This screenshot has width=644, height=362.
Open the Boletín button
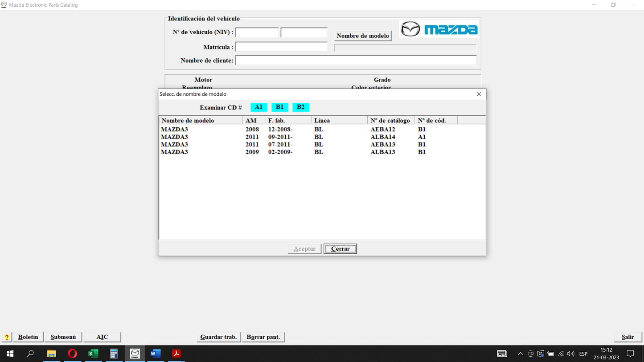(x=28, y=337)
